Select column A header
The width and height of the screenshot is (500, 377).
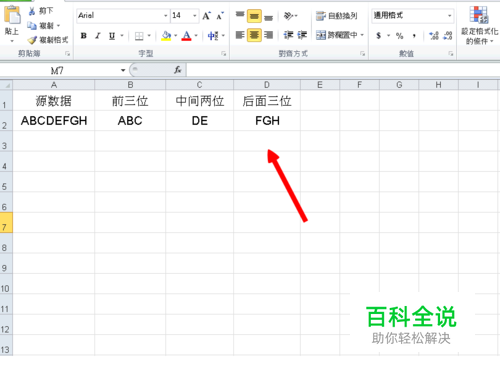pos(54,85)
